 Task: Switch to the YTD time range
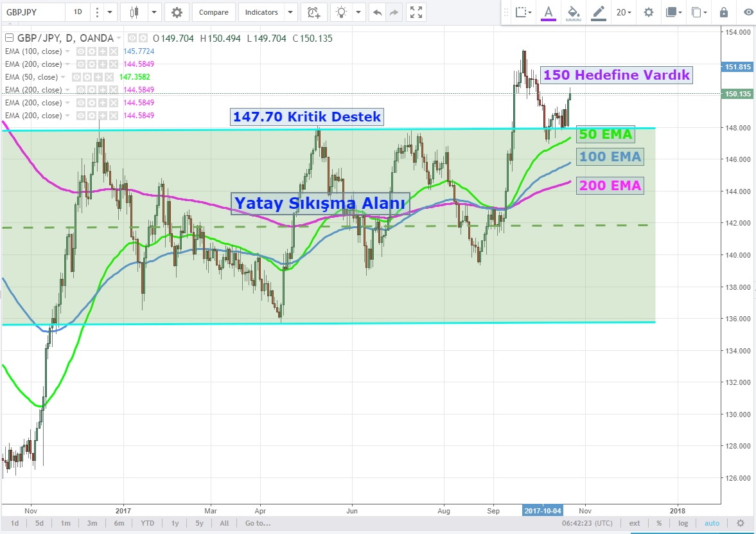click(147, 523)
